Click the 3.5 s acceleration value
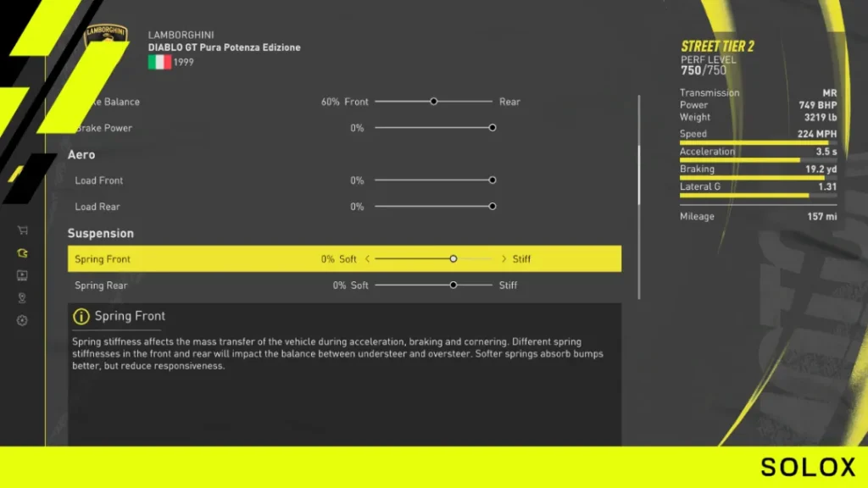 [826, 152]
